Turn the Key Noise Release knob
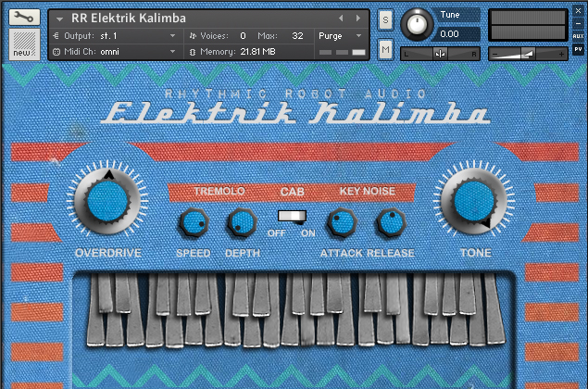 point(391,222)
